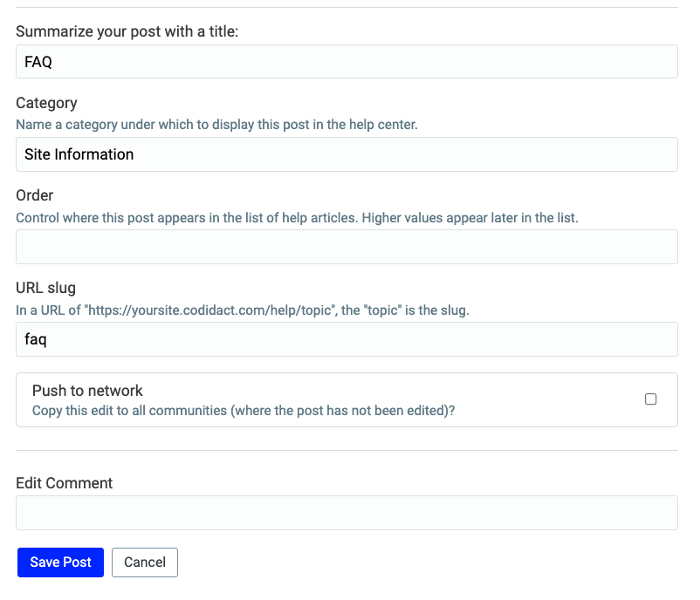700x600 pixels.
Task: Click the title field containing FAQ
Action: coord(347,62)
